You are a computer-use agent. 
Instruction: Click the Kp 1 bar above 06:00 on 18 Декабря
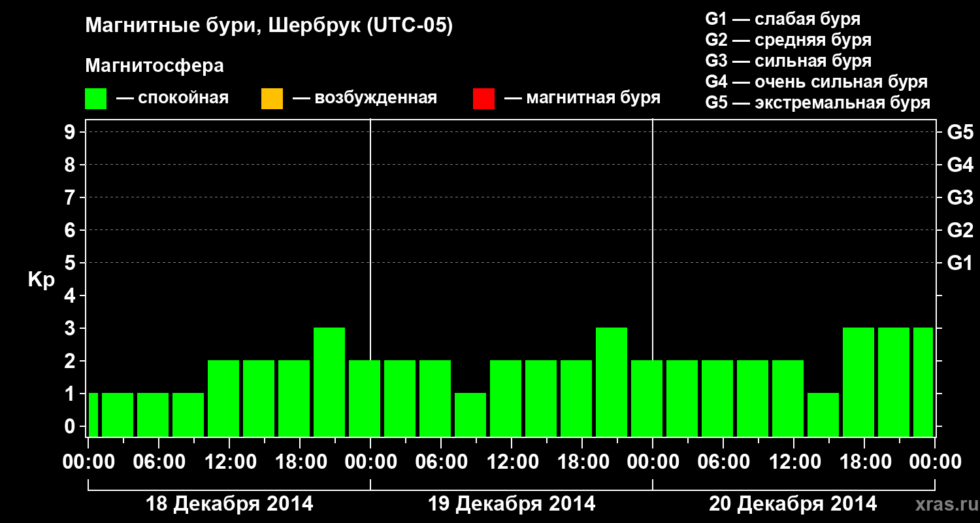pyautogui.click(x=153, y=414)
